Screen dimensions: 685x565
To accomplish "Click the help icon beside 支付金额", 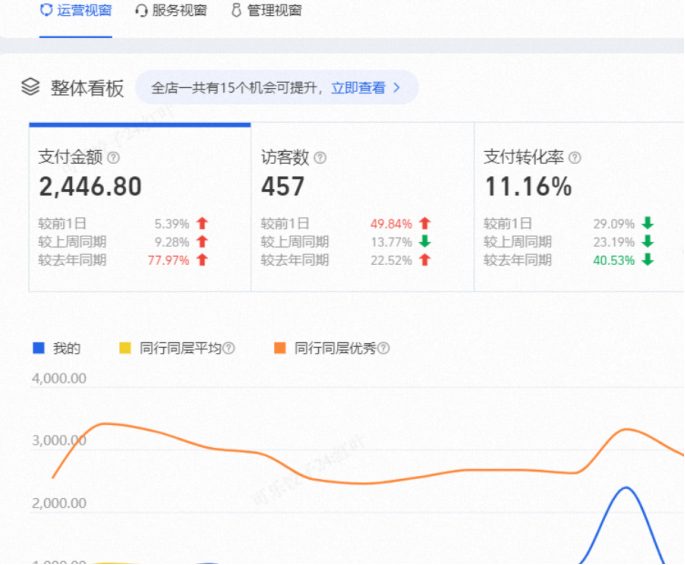I will pos(113,158).
